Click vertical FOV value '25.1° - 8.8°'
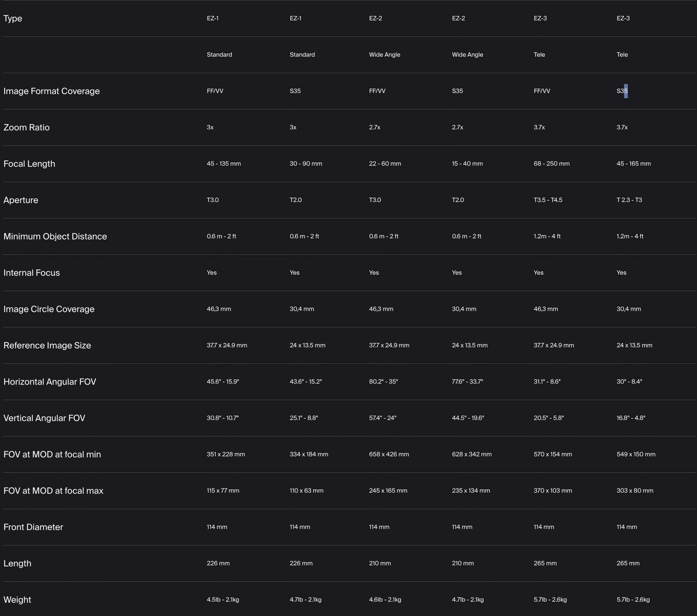The height and width of the screenshot is (616, 697). point(304,418)
